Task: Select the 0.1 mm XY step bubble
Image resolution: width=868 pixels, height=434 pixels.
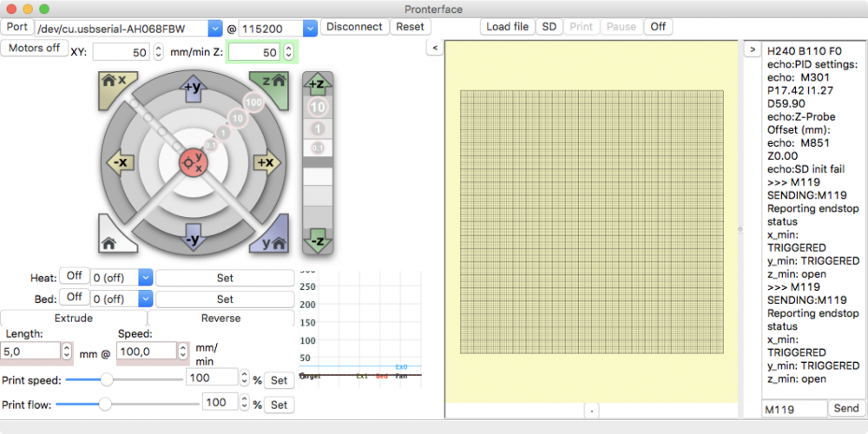Action: [x=211, y=144]
